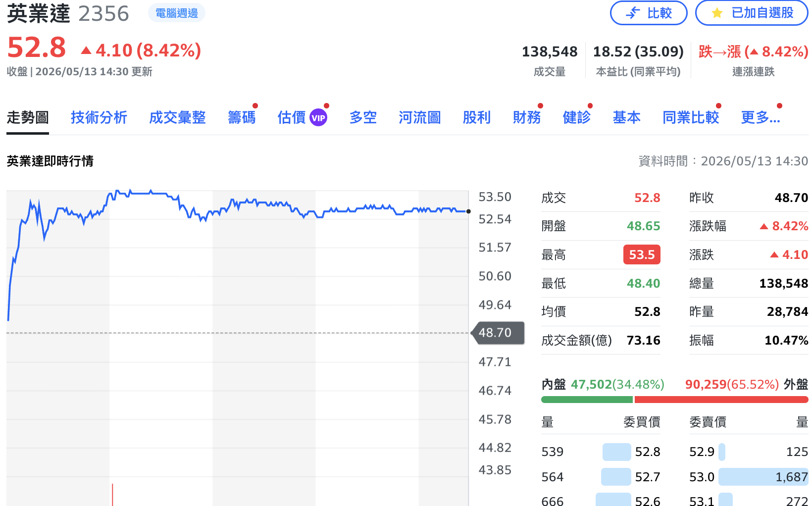Click the purple VIP badge icon
The image size is (812, 506).
[x=318, y=118]
